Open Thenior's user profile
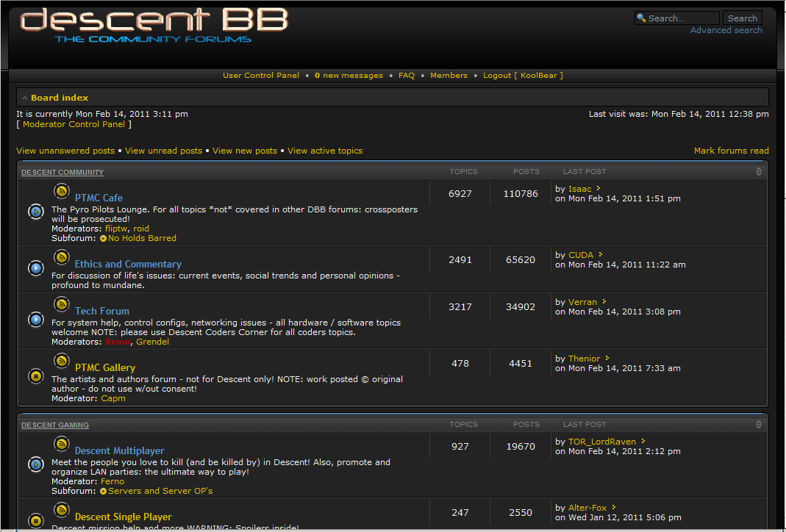The image size is (786, 532). 584,359
